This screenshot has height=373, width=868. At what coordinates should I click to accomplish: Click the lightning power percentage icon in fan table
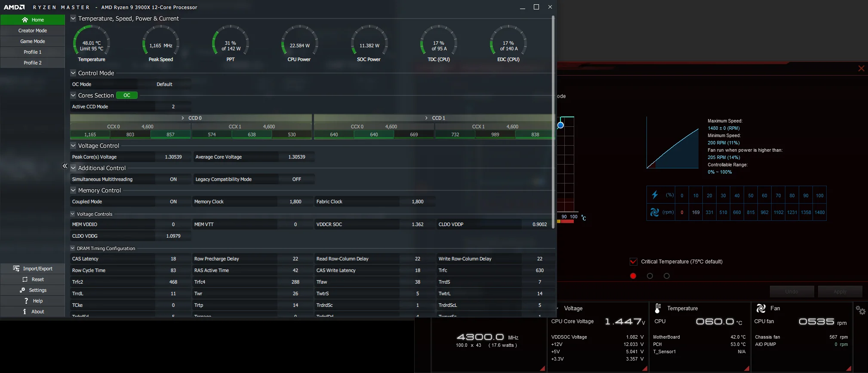(655, 195)
